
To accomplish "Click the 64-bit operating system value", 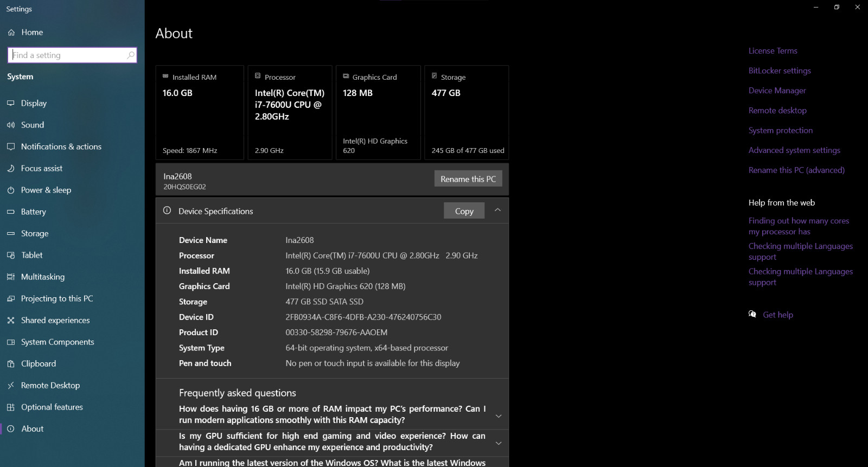I will point(367,348).
